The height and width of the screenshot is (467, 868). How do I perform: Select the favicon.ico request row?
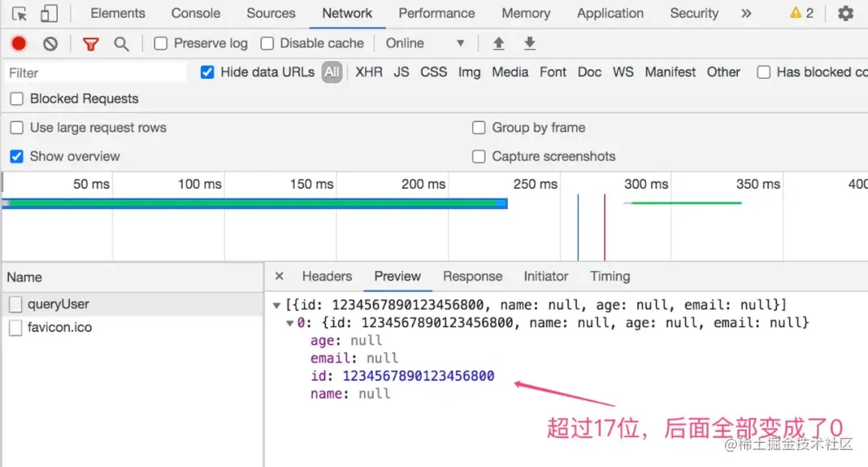(x=133, y=327)
